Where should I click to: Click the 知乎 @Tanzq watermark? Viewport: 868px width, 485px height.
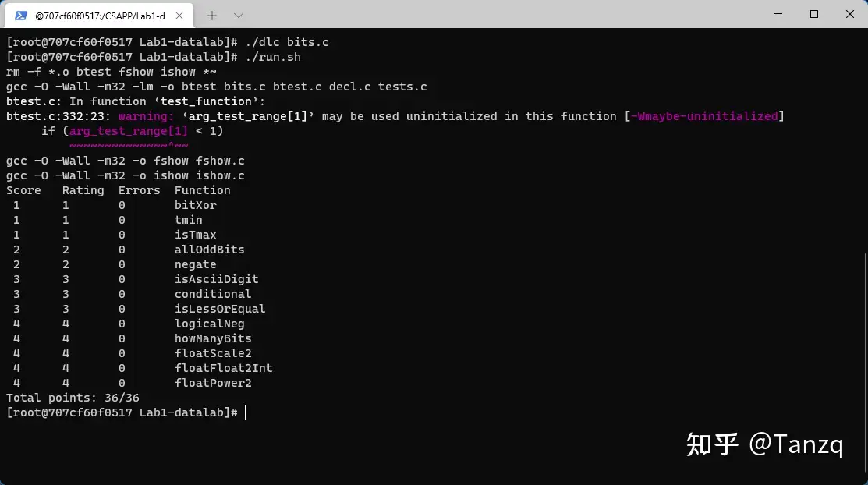click(764, 444)
